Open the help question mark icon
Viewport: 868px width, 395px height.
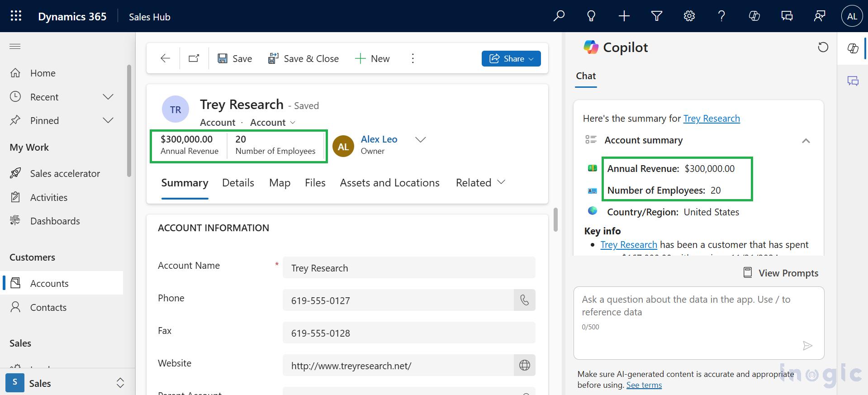click(721, 16)
